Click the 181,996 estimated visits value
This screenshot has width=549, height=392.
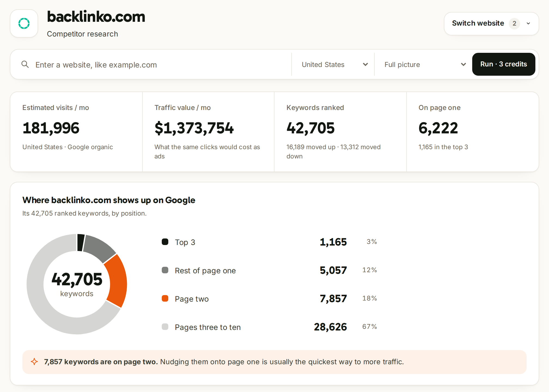51,128
